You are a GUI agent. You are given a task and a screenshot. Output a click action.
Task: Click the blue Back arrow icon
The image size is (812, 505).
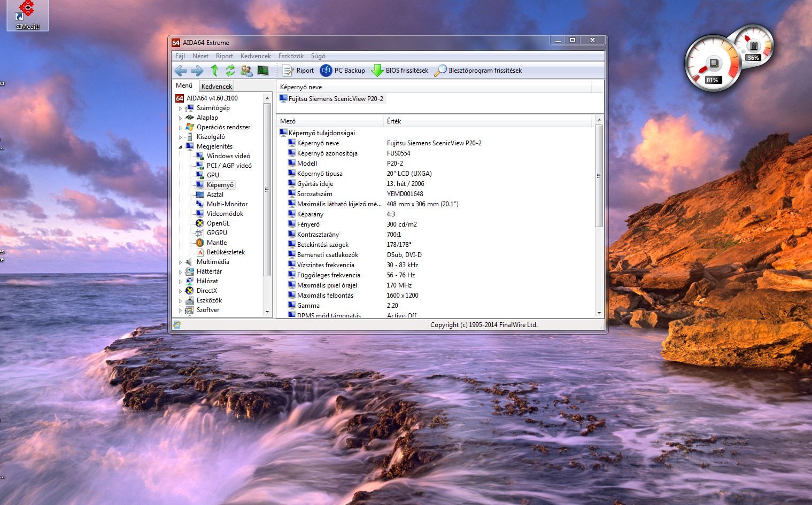(x=181, y=71)
